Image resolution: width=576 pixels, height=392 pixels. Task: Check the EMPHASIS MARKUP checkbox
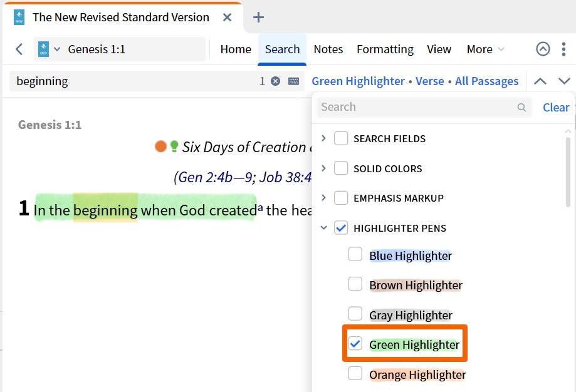tap(340, 198)
